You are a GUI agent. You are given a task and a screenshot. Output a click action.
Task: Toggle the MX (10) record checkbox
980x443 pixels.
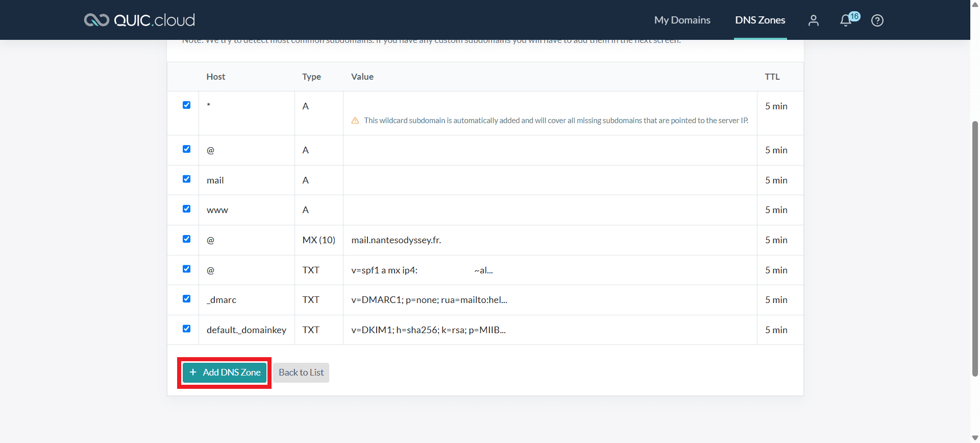tap(187, 239)
